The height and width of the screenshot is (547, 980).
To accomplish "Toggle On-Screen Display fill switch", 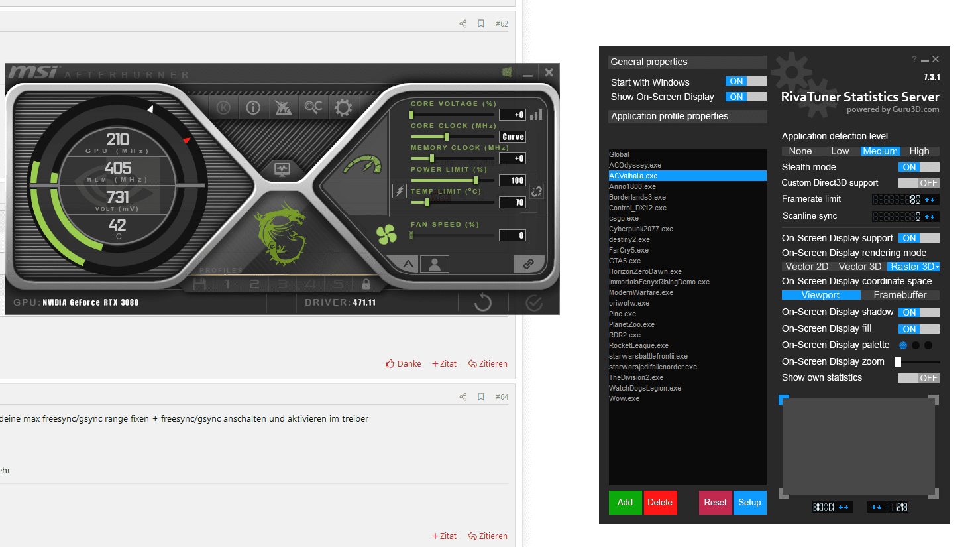I will pos(919,329).
